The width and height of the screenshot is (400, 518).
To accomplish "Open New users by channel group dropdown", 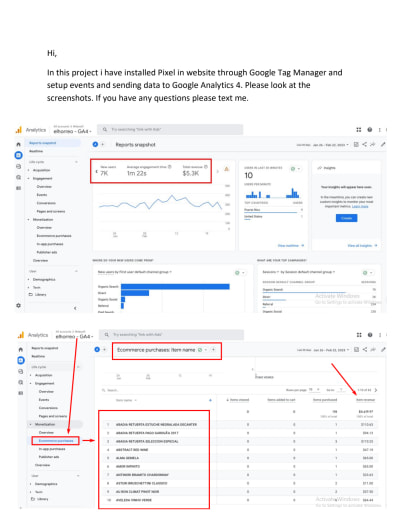I will pos(135,272).
